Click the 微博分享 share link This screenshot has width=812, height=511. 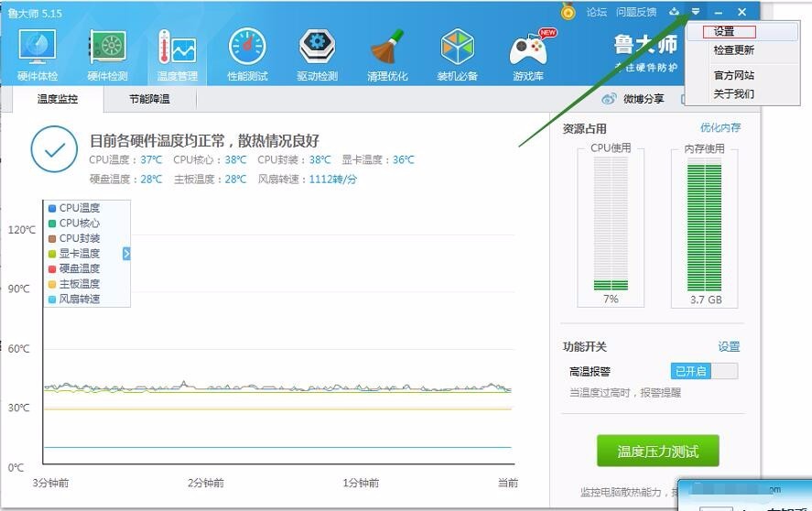pyautogui.click(x=644, y=99)
